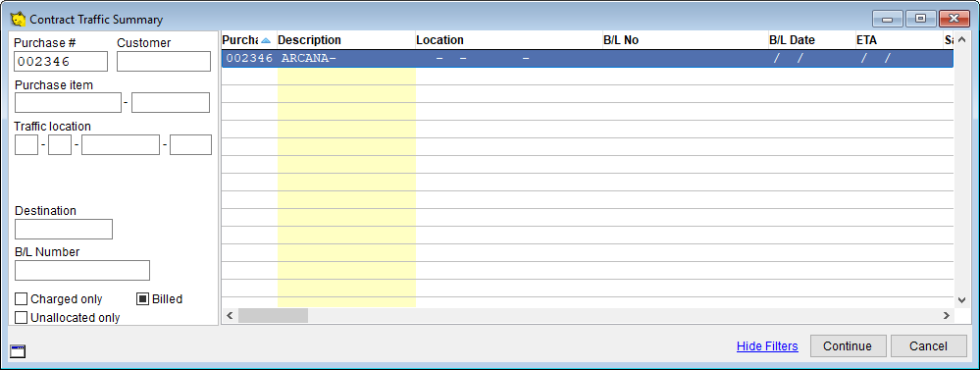
Task: Click the Hide Filters link
Action: tap(767, 346)
